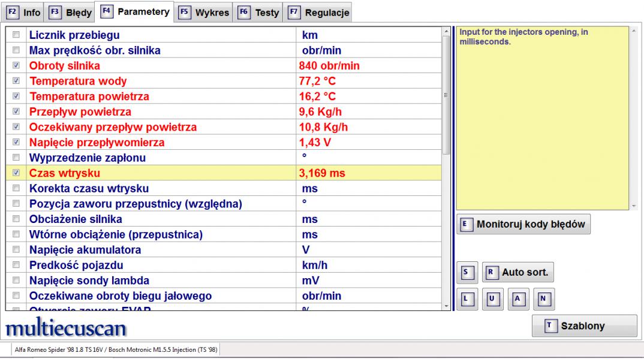This screenshot has height=359, width=644.
Task: Select the Obroty silnika parameter name
Action: tap(65, 66)
